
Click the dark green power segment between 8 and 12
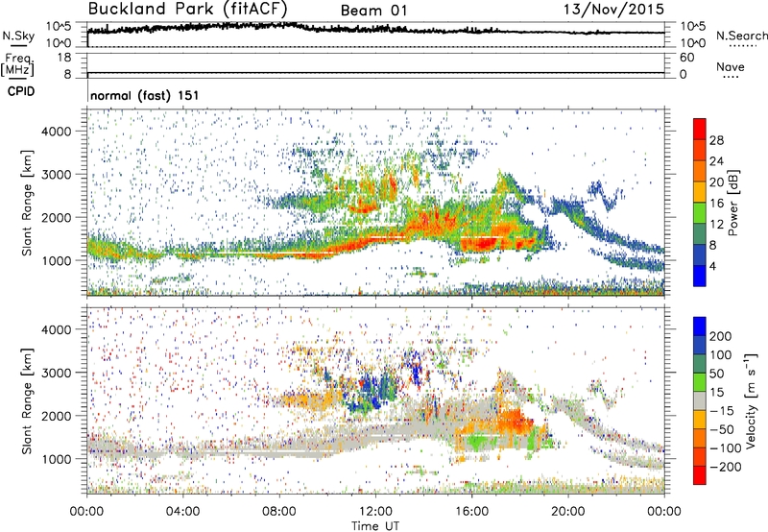pyautogui.click(x=700, y=233)
